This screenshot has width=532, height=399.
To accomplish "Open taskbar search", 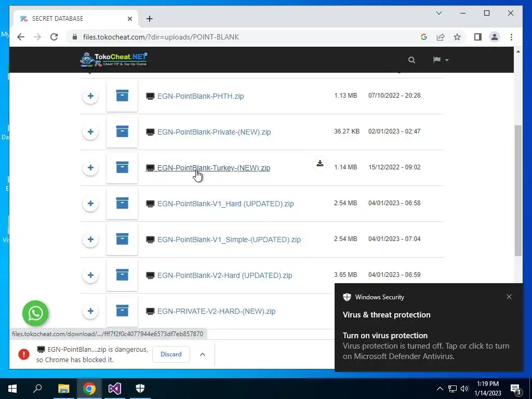I will (37, 389).
